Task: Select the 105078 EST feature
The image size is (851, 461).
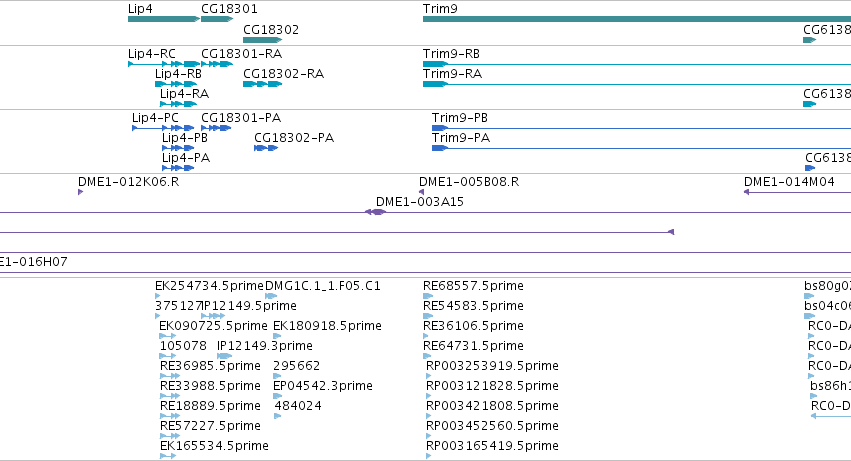Action: pyautogui.click(x=168, y=356)
